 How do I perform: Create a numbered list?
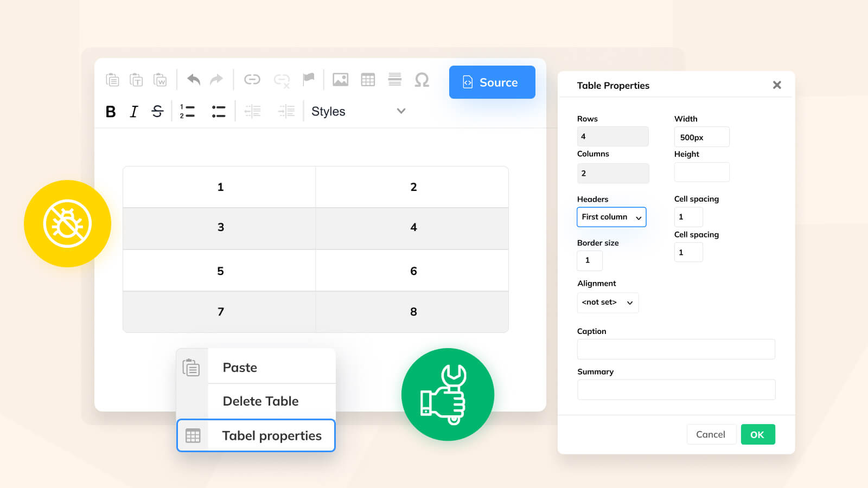pyautogui.click(x=187, y=111)
